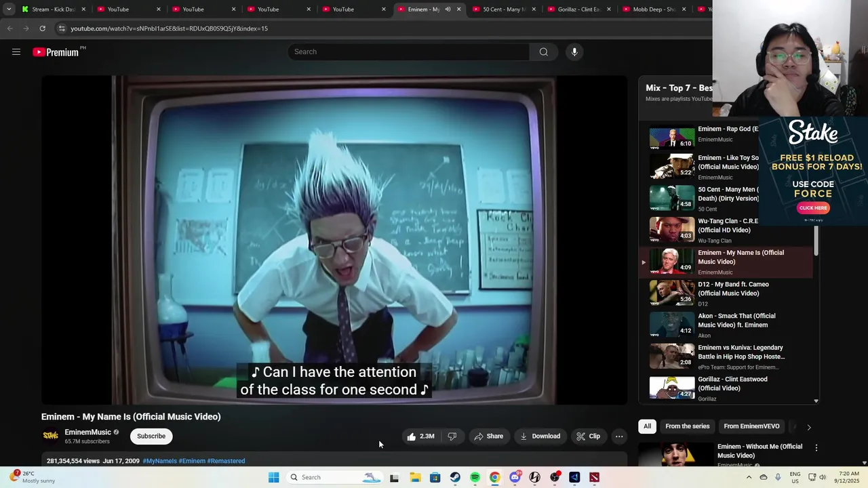
Task: Open Discord from the taskbar
Action: [x=515, y=477]
